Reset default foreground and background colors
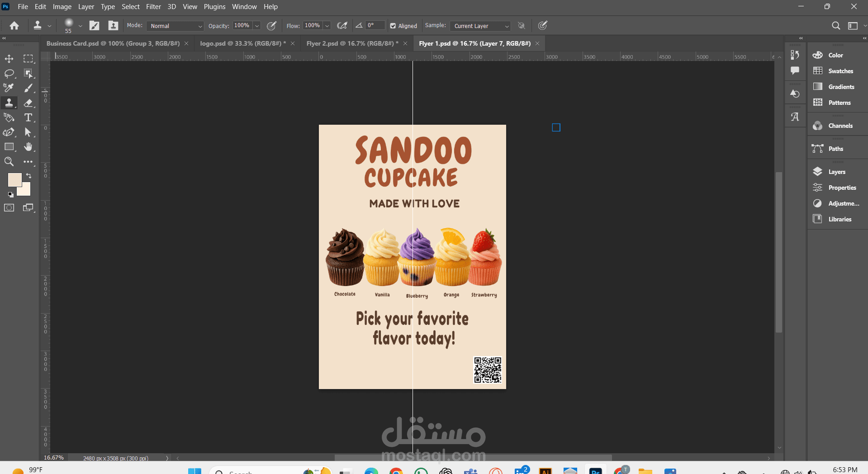Viewport: 868px width, 474px height. 10,195
